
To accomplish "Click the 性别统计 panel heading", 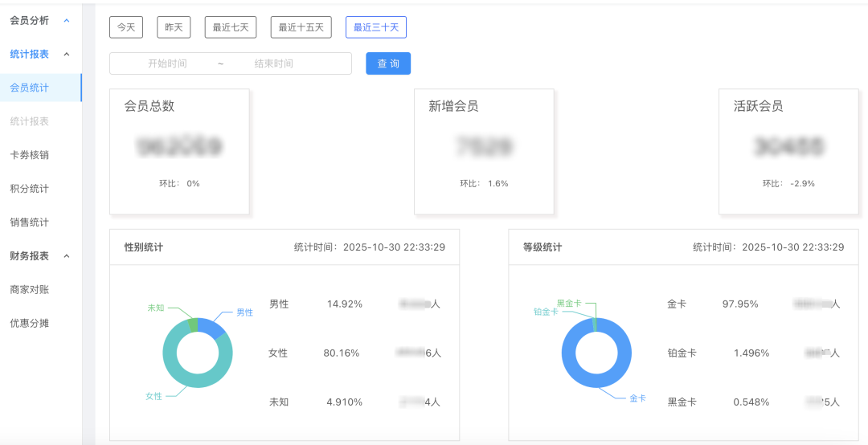I will point(144,247).
